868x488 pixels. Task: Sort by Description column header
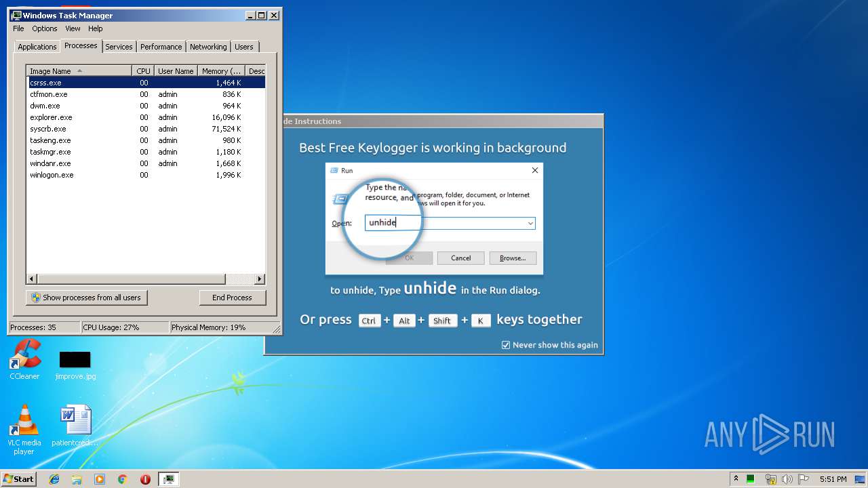pos(255,71)
